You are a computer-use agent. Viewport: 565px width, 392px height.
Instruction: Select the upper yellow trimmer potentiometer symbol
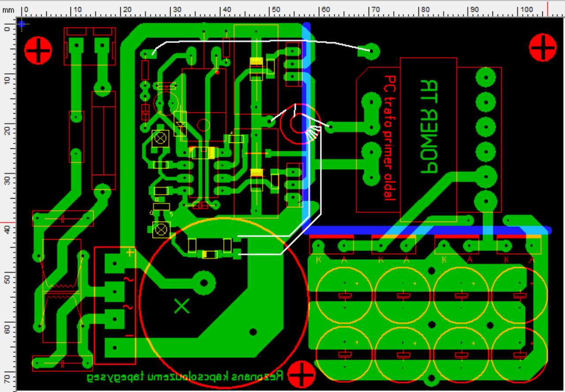[x=160, y=139]
